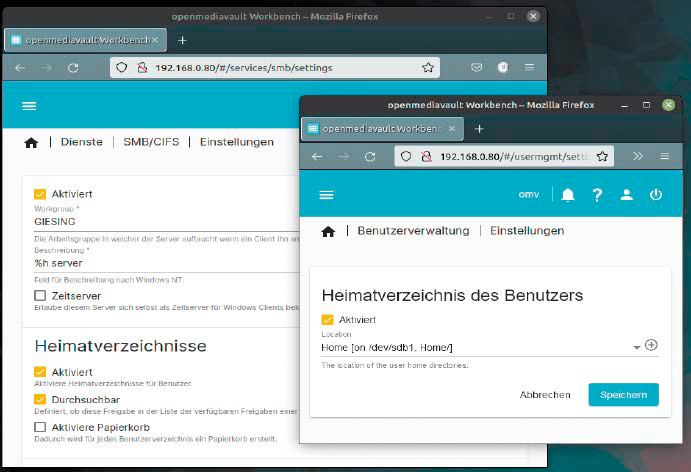Toggle top Aktiviert checkbox in SMB settings
The image size is (691, 472).
point(40,194)
